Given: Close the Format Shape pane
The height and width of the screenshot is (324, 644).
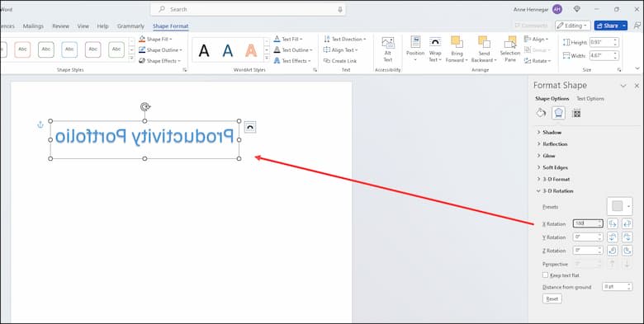Looking at the screenshot, I should [x=637, y=86].
